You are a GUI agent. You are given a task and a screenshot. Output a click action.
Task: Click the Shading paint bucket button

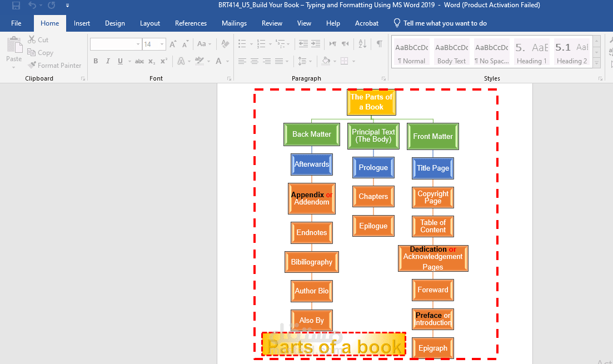pos(326,61)
